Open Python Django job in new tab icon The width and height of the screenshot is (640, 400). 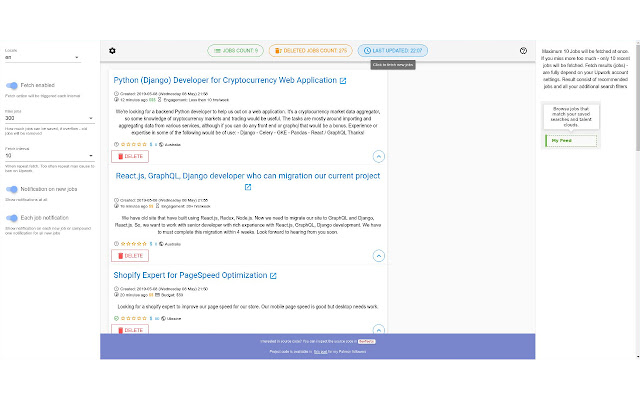(x=343, y=81)
